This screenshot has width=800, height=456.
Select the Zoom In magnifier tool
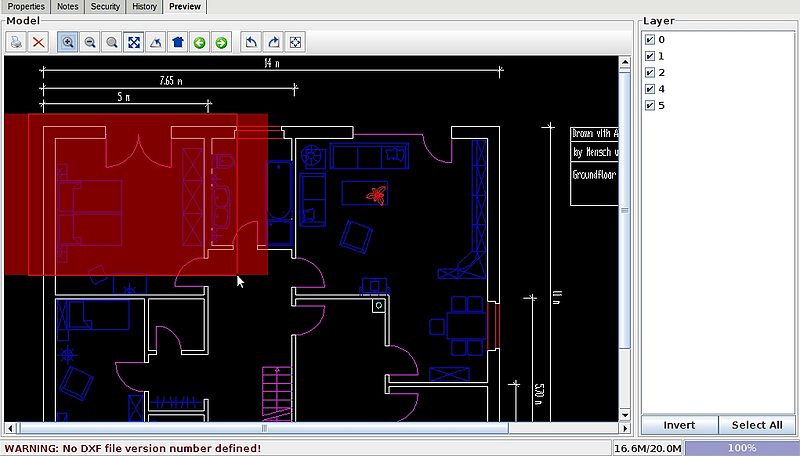68,42
